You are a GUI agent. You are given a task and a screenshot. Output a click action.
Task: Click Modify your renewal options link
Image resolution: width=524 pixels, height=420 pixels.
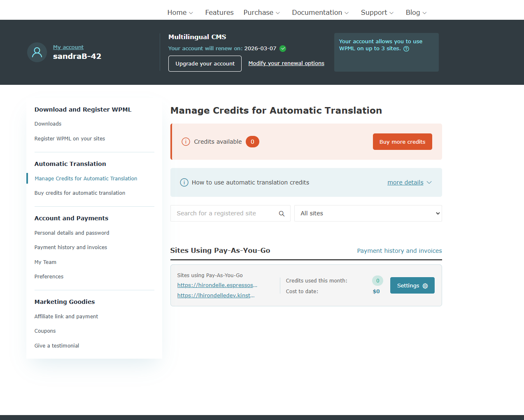pos(286,63)
